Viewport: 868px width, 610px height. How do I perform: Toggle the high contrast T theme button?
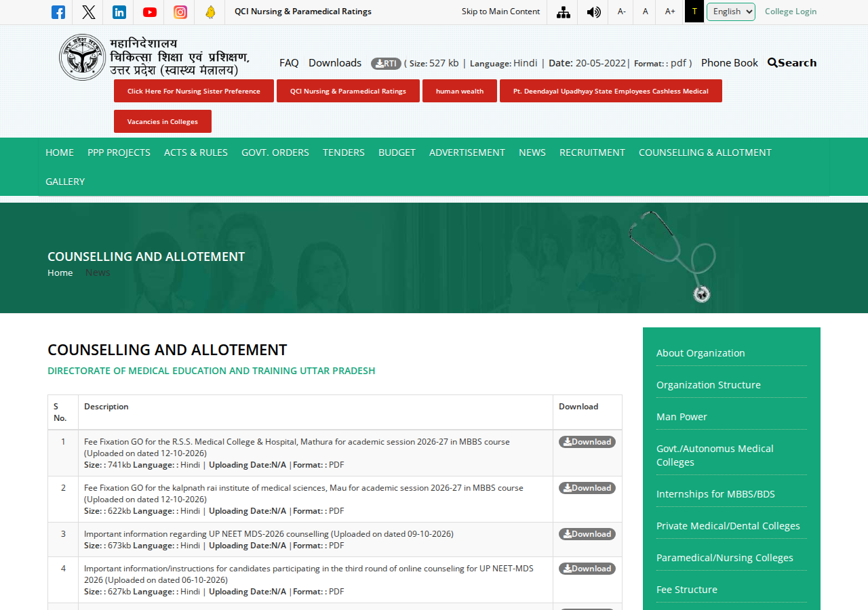click(694, 12)
